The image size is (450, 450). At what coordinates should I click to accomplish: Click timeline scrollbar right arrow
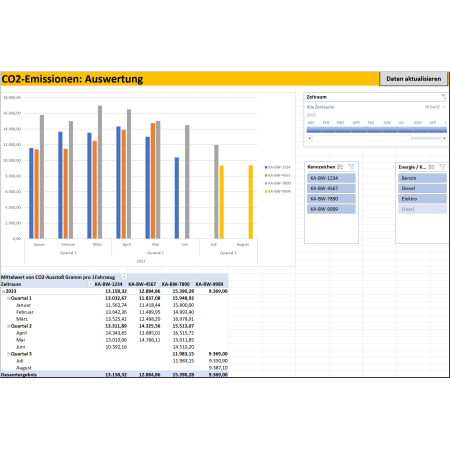point(444,138)
